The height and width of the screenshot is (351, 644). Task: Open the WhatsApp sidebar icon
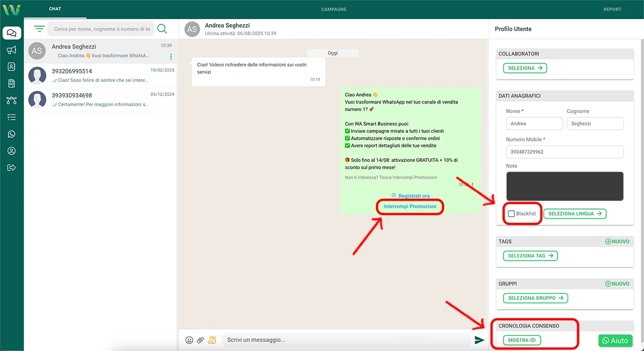(12, 134)
